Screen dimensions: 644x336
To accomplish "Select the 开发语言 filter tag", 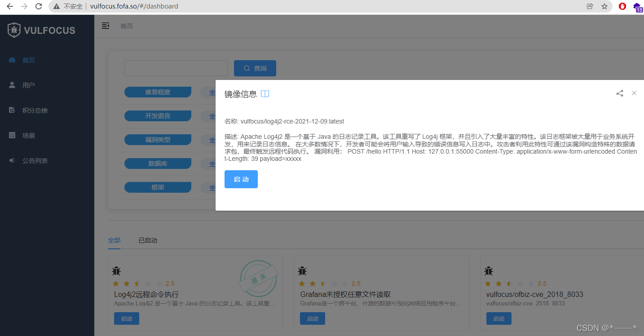I will coord(158,116).
